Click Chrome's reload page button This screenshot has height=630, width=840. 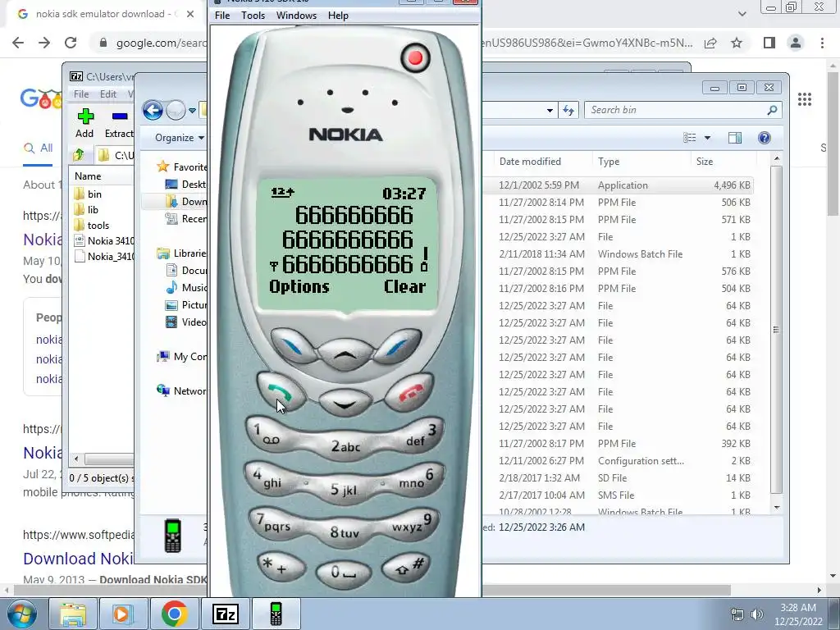71,43
